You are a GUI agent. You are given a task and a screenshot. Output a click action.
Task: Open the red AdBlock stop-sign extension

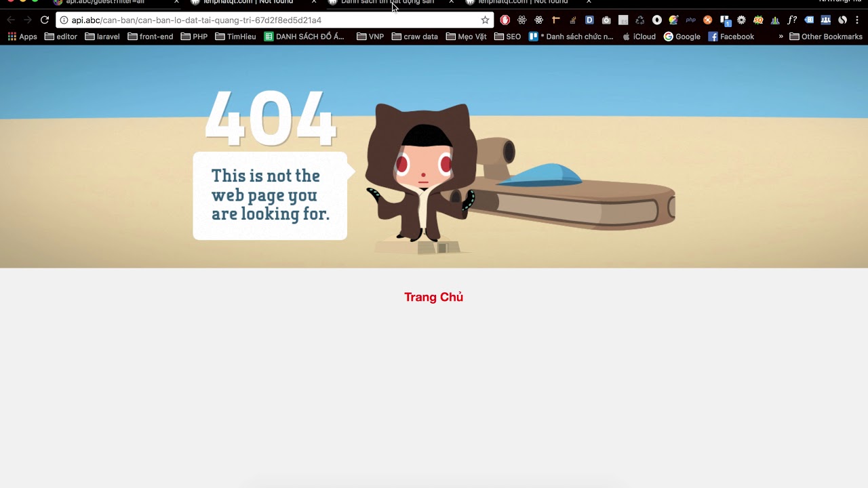tap(505, 20)
